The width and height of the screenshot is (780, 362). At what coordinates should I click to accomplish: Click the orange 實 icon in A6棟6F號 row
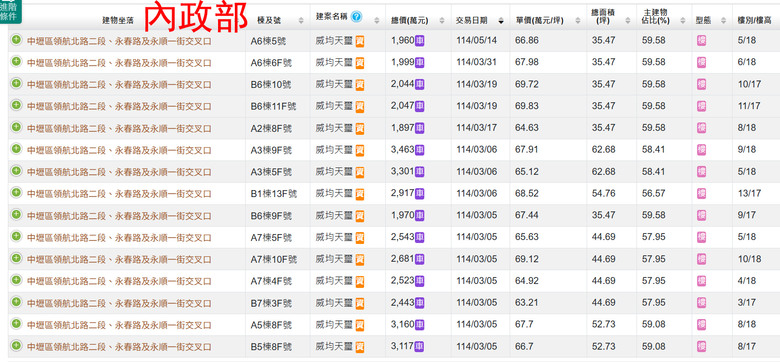tap(360, 63)
